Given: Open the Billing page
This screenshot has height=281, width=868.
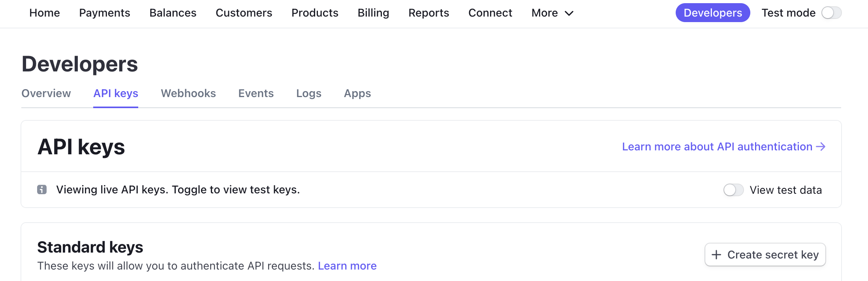Looking at the screenshot, I should click(x=373, y=13).
